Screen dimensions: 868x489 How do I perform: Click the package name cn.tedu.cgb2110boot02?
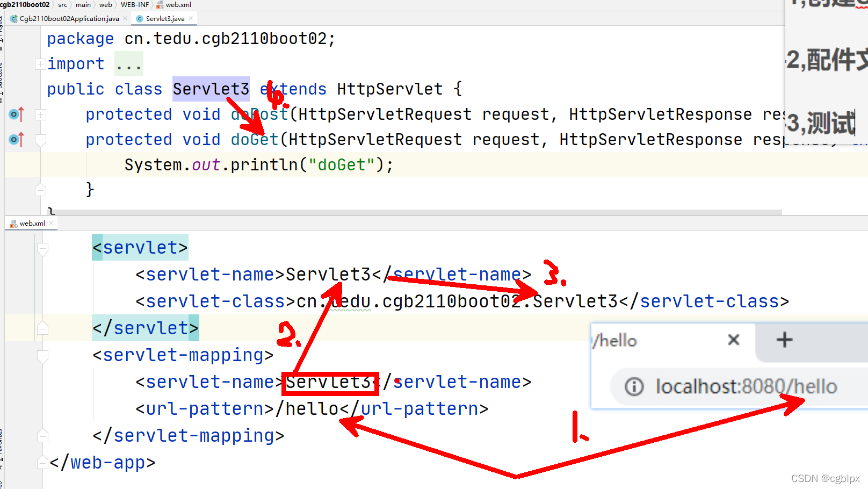(x=226, y=39)
